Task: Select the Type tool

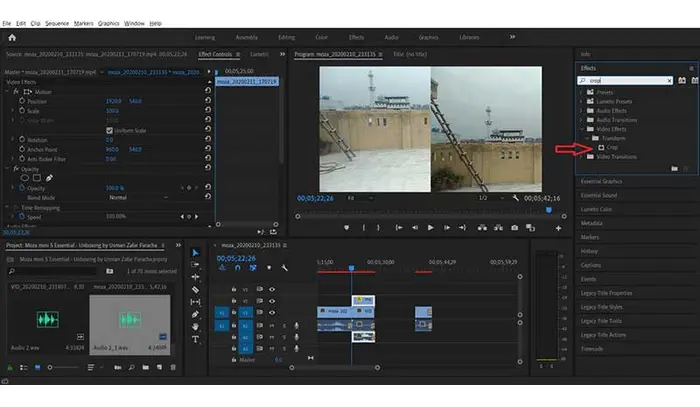Action: pyautogui.click(x=195, y=340)
